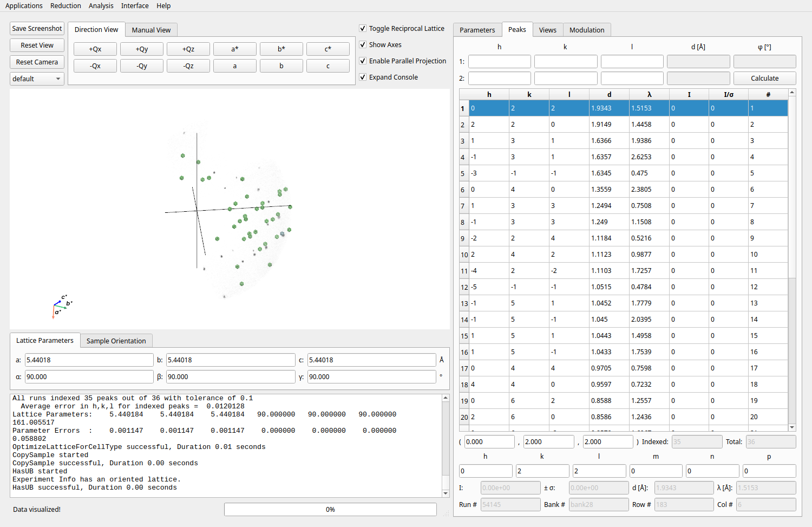The width and height of the screenshot is (812, 527).
Task: Click the +Qy direction button
Action: 142,49
